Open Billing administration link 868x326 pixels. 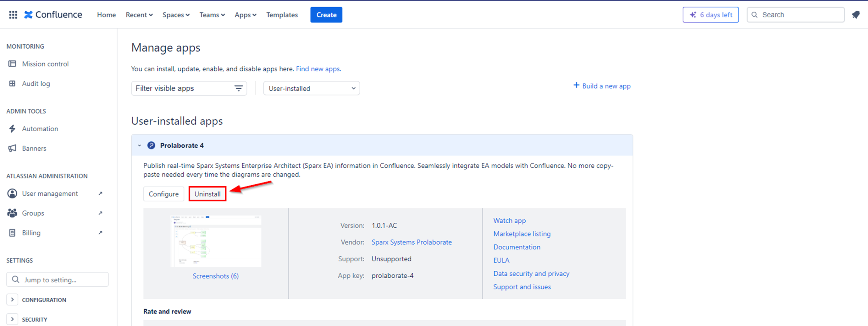point(31,232)
